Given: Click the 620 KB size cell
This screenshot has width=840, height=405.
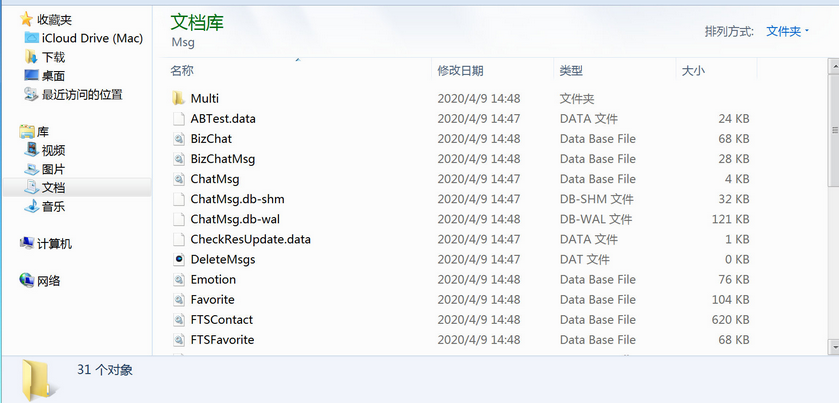Looking at the screenshot, I should [730, 319].
